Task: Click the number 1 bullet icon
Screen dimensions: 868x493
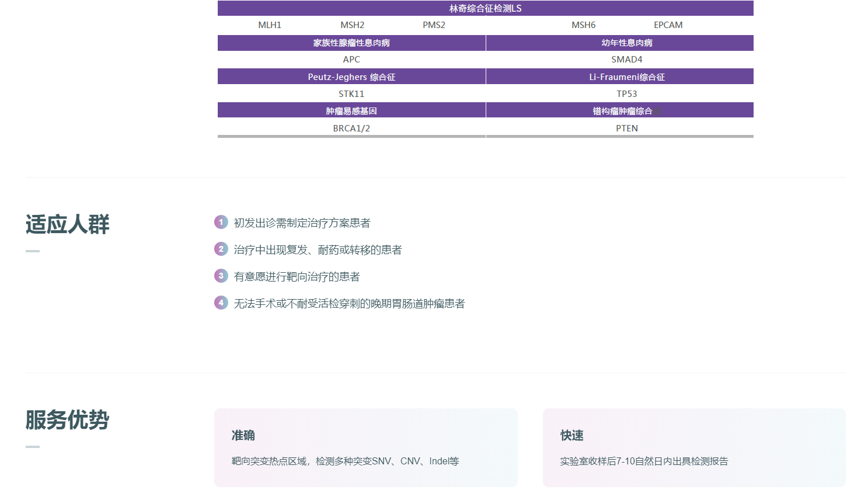Action: (221, 222)
